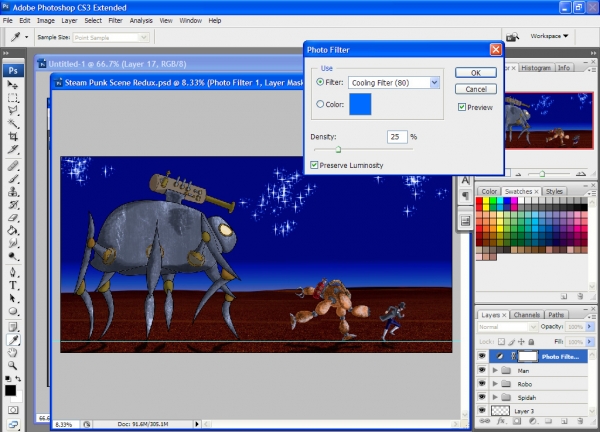The image size is (600, 432).
Task: Select the Lasso tool
Action: pos(13,111)
